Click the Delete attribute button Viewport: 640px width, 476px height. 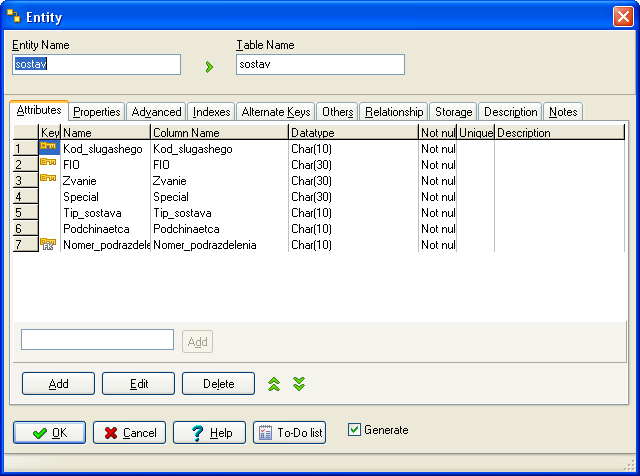(x=218, y=384)
